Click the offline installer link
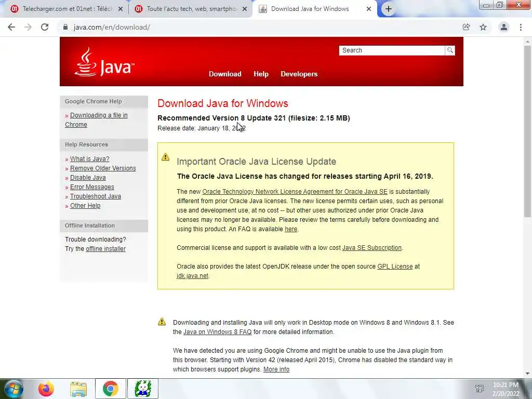The height and width of the screenshot is (399, 532). point(105,249)
